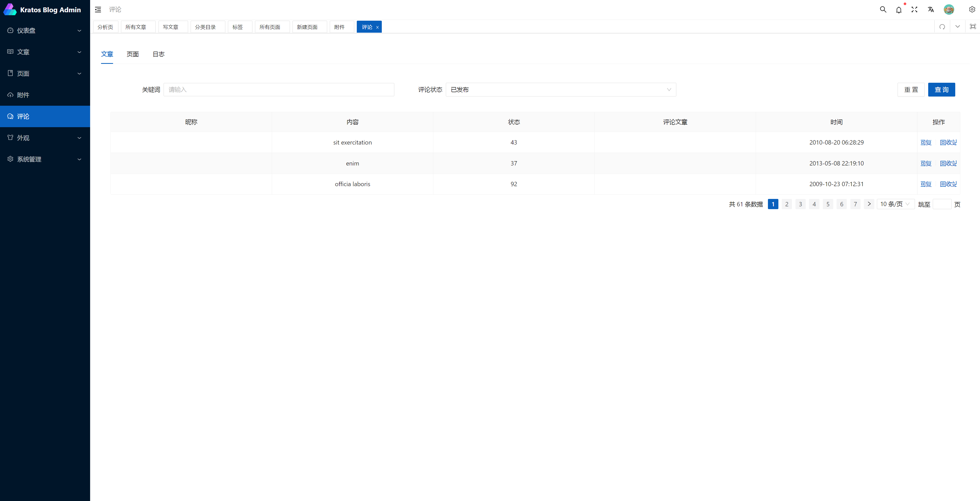Expand the 仪表盘 sidebar menu
This screenshot has width=980, height=501.
click(x=45, y=30)
